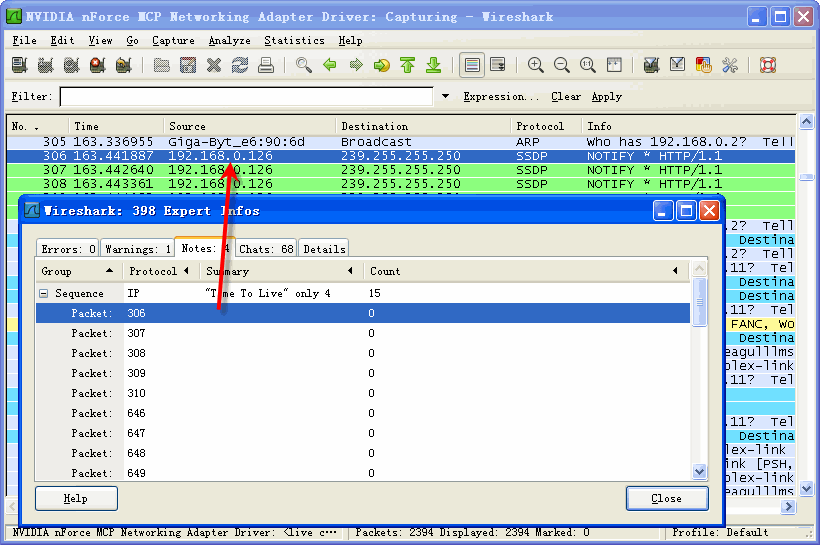Click the Zoom in toolbar icon

point(536,66)
